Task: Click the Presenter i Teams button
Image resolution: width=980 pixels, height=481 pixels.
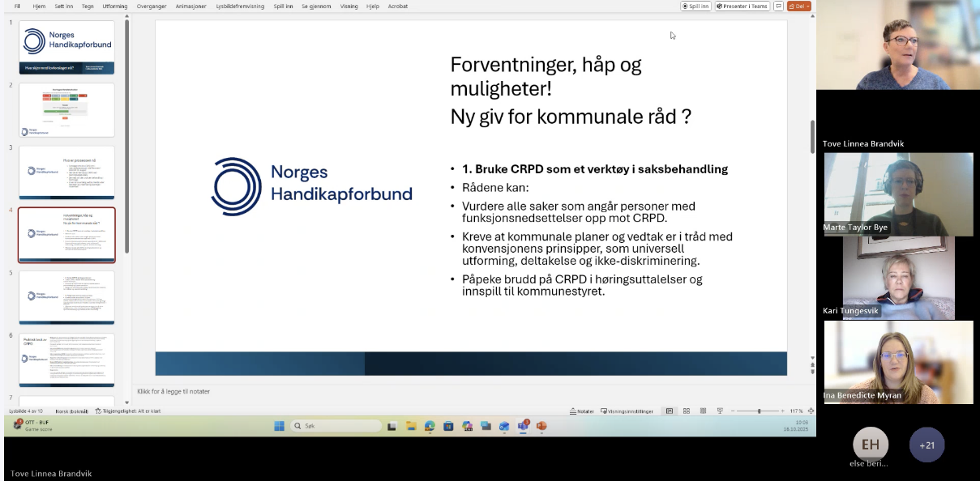Action: coord(742,6)
